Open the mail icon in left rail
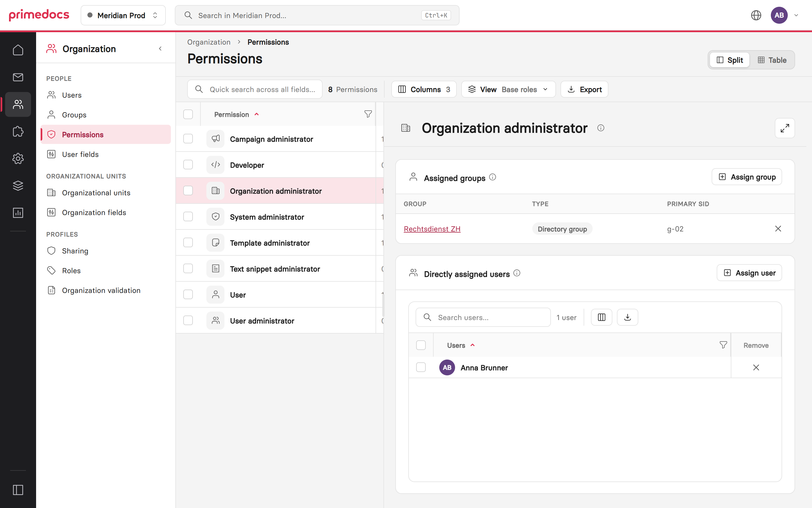Screen dimensions: 812x508 (18, 77)
